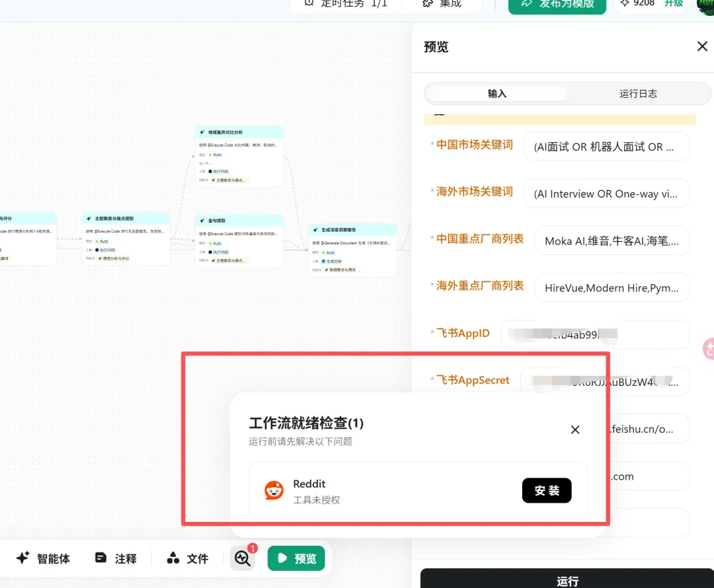Click the pink floating assistant icon at right edge

tap(709, 349)
